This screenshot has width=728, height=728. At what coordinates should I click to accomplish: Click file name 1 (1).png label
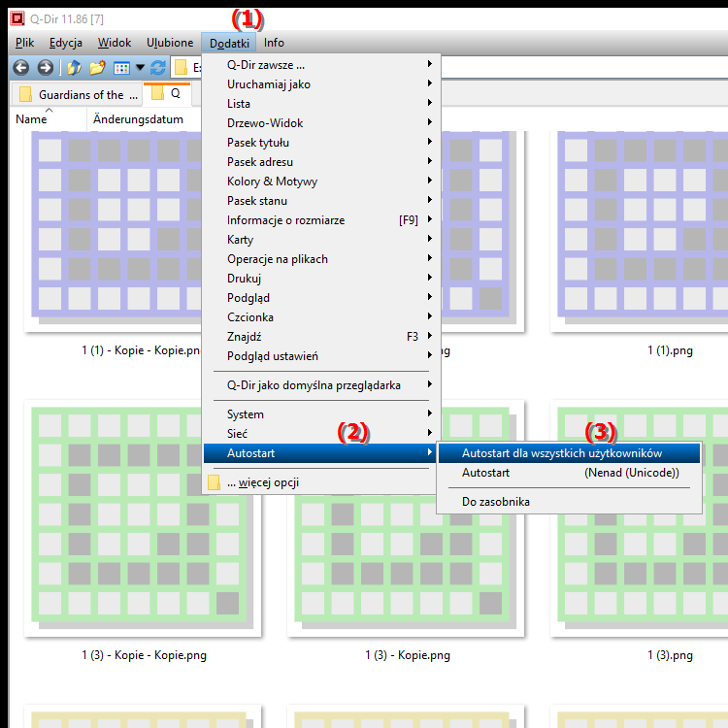click(x=670, y=350)
